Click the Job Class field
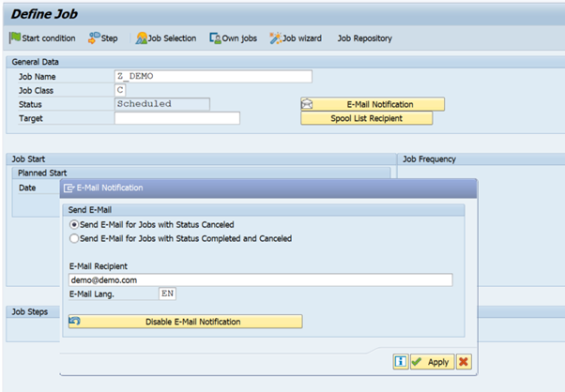The height and width of the screenshot is (392, 565). (x=120, y=90)
